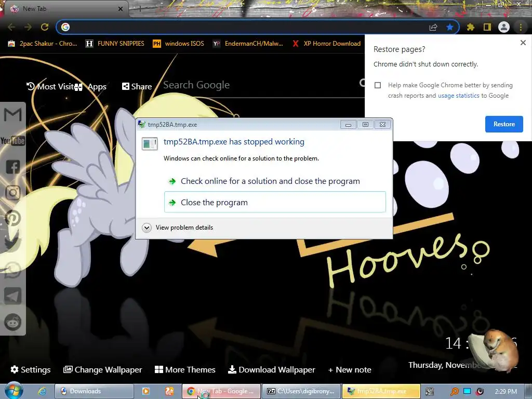Open Pinterest from the left sidebar

click(13, 219)
